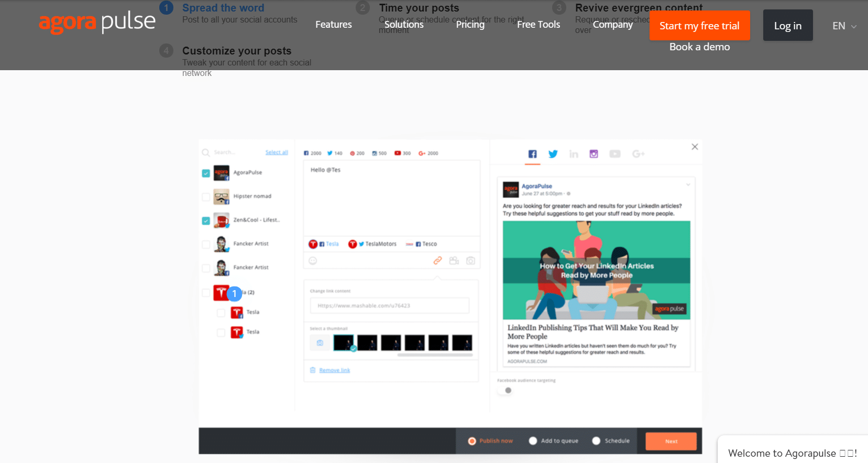Show the Instagram preview icon
Screen dimensions: 868x463
click(594, 154)
